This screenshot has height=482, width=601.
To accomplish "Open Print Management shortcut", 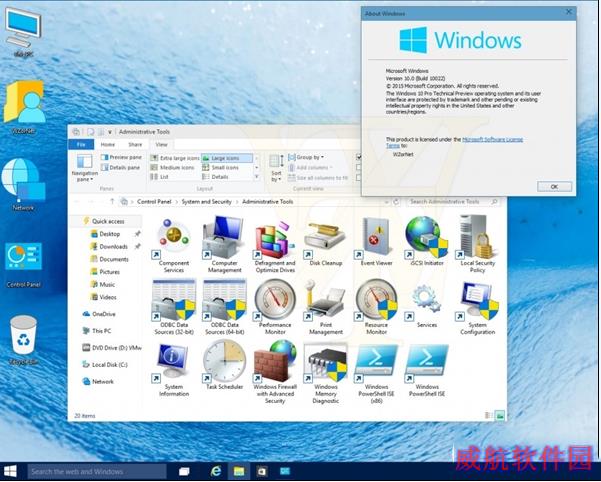I will click(325, 307).
